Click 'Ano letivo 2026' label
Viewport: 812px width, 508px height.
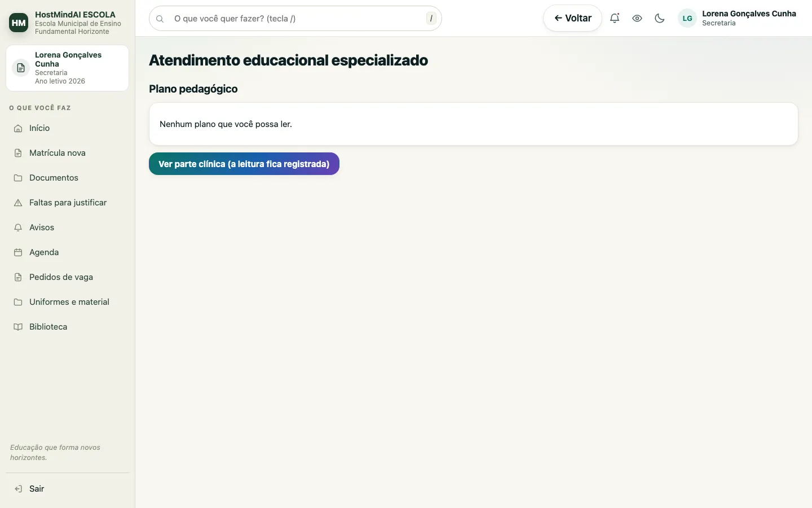(60, 81)
